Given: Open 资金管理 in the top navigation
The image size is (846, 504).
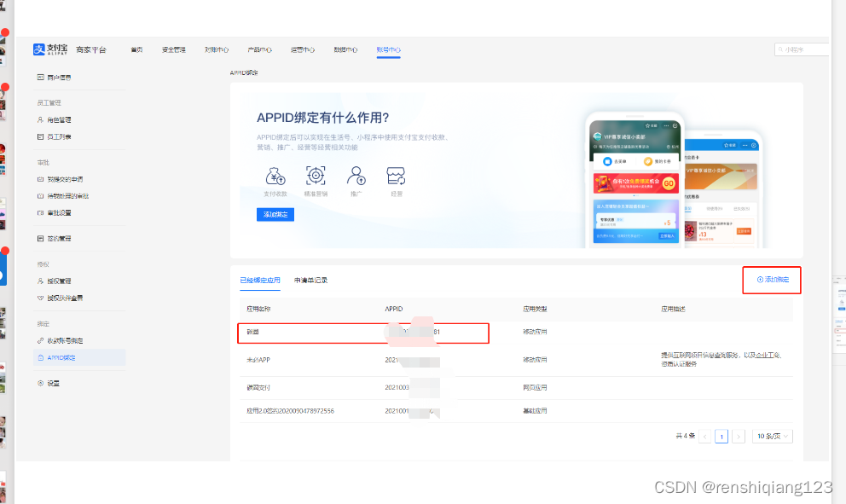Looking at the screenshot, I should pyautogui.click(x=174, y=49).
